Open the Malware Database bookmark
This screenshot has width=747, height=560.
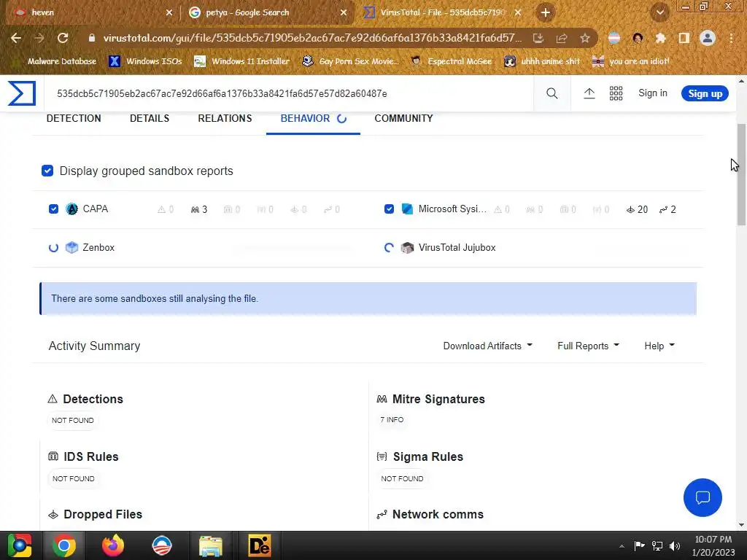[55, 61]
